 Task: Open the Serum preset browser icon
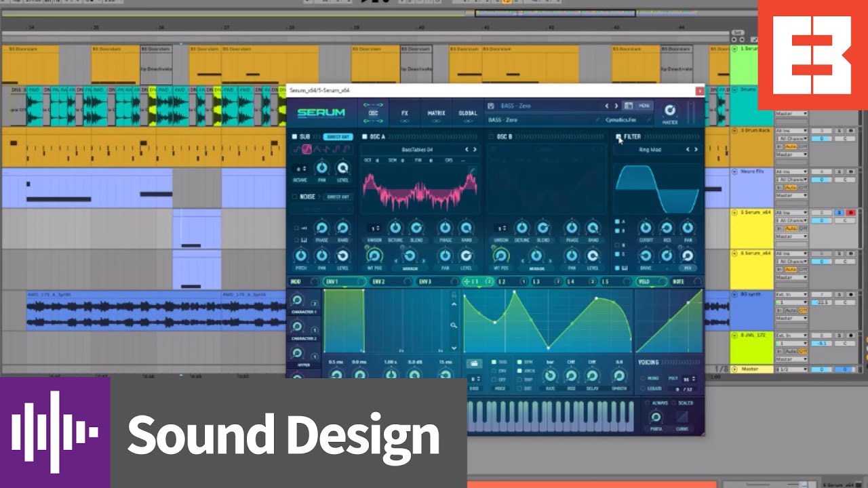point(628,106)
